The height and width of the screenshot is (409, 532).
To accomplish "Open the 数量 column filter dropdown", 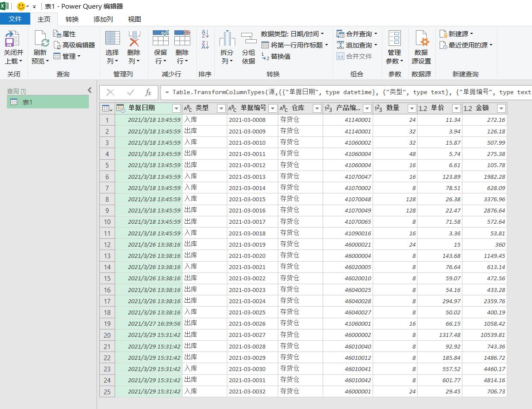I will 412,108.
